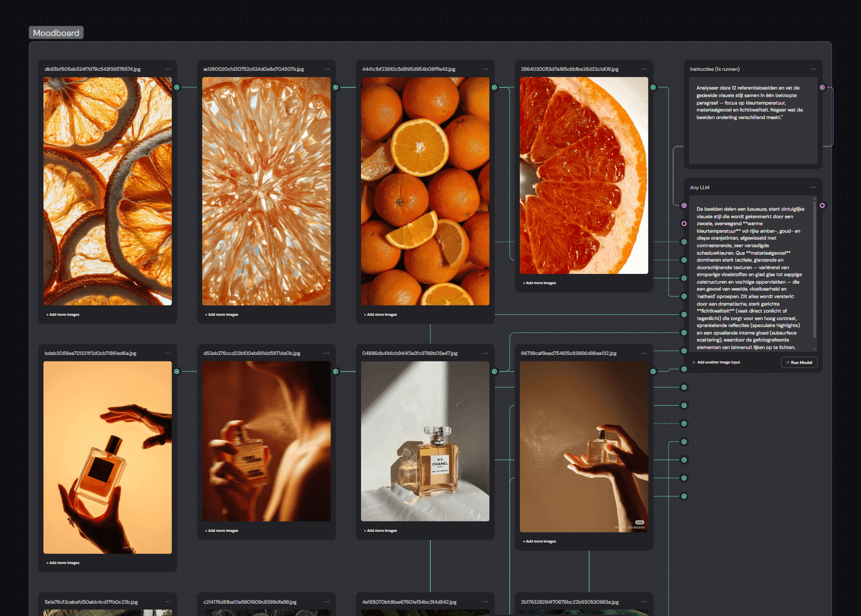
Task: Open options menu of 4441c1bf image node
Action: point(485,69)
